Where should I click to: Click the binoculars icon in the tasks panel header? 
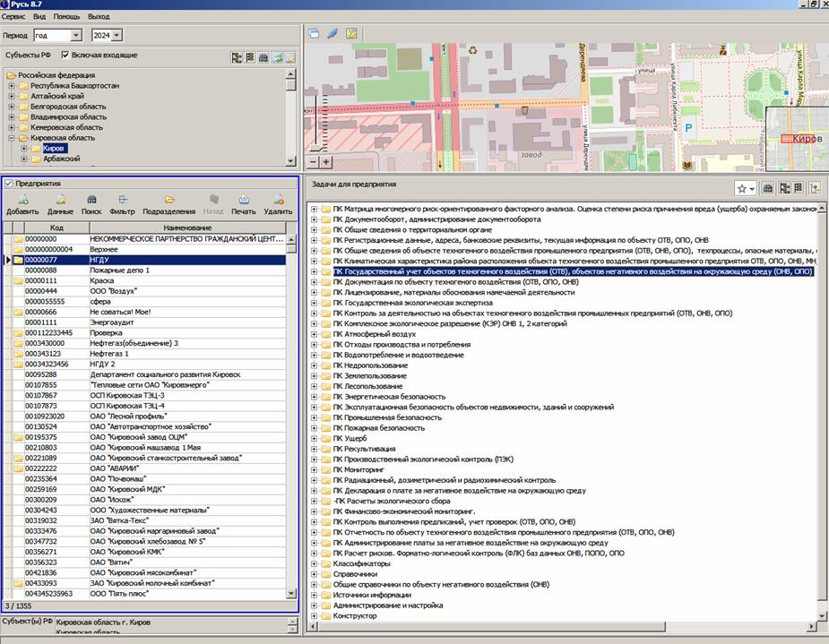(768, 188)
